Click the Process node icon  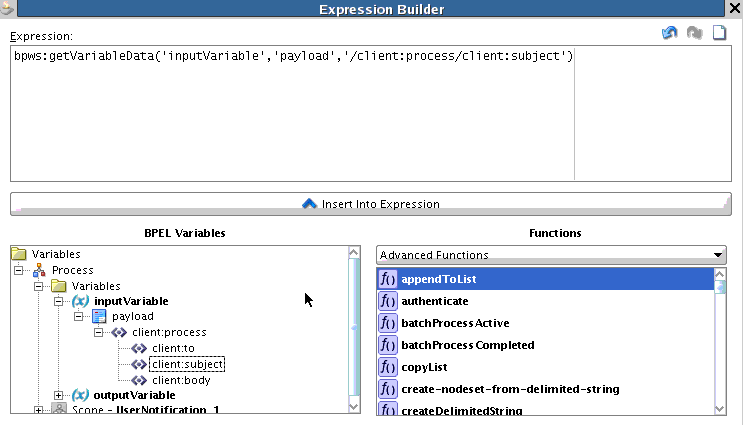[x=39, y=270]
